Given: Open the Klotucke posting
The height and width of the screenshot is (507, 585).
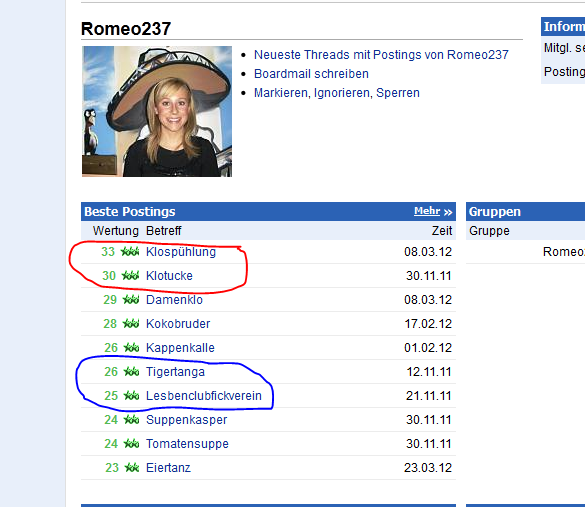Looking at the screenshot, I should click(x=169, y=276).
